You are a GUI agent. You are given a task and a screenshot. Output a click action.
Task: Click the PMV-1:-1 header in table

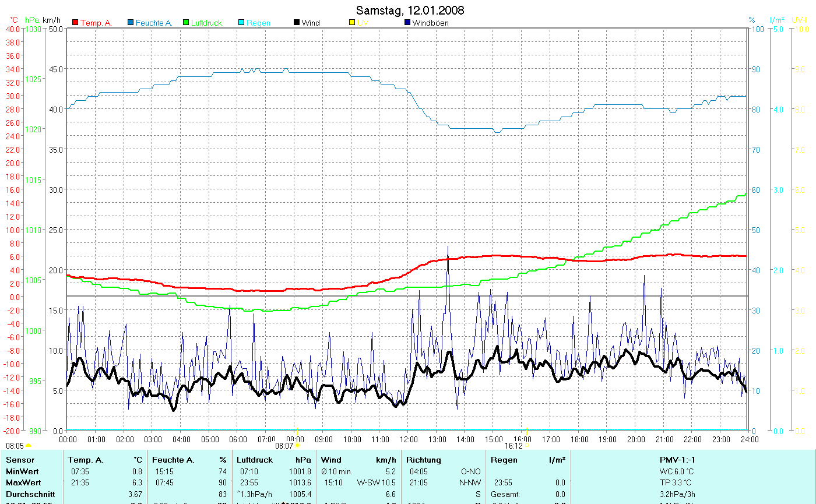[x=677, y=460]
